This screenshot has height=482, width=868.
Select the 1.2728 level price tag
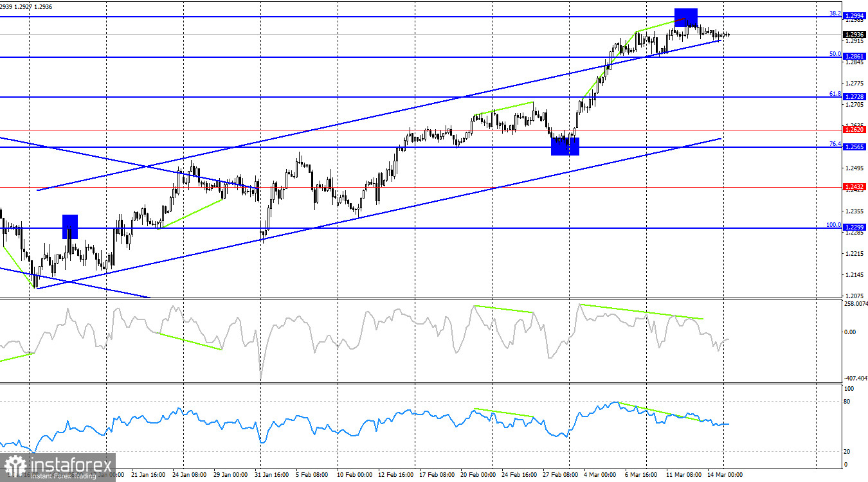coord(854,96)
